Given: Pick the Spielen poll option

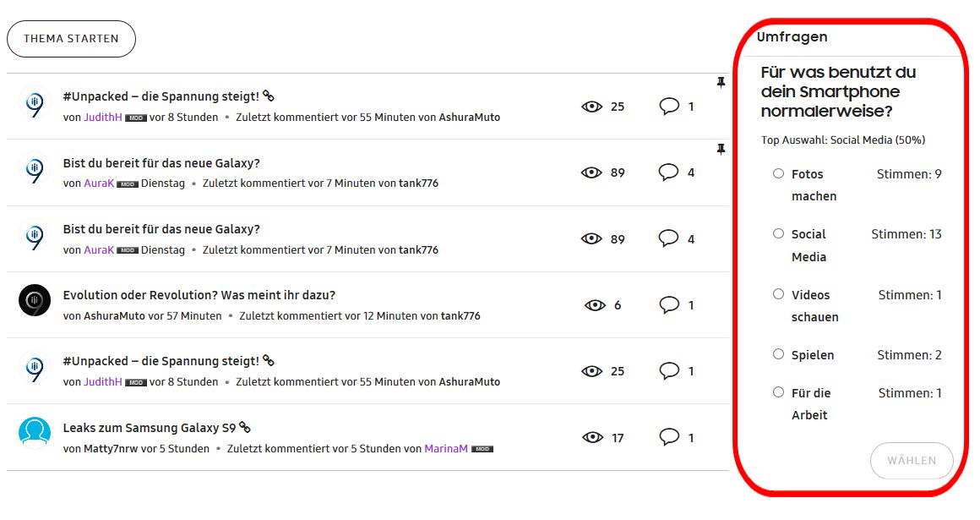Looking at the screenshot, I should coord(778,354).
